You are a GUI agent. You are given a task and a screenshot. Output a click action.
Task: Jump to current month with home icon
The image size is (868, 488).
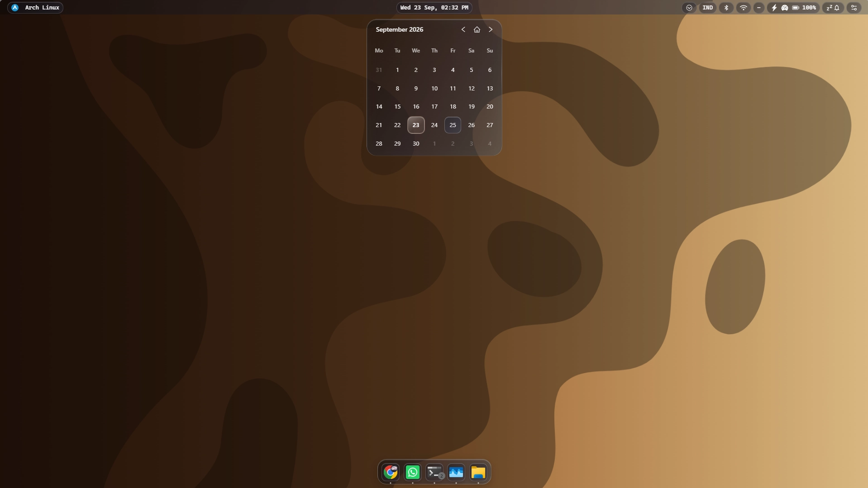click(x=477, y=29)
